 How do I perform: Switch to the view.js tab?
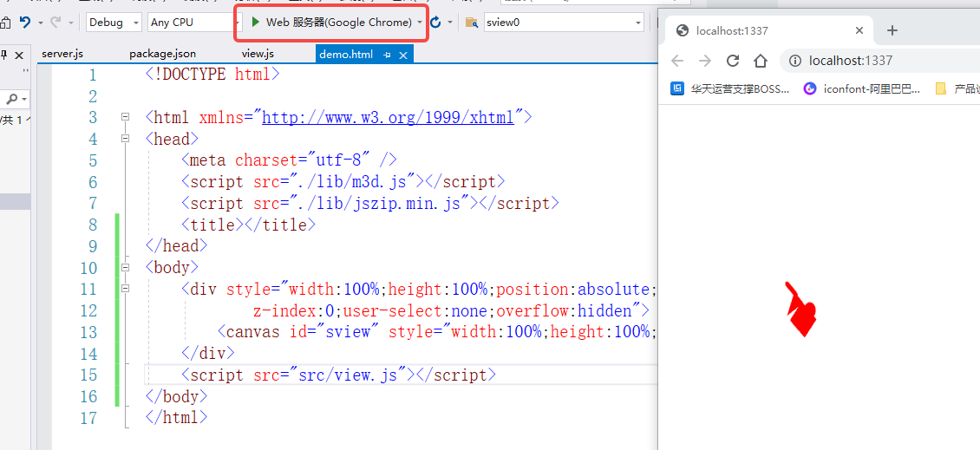(258, 55)
